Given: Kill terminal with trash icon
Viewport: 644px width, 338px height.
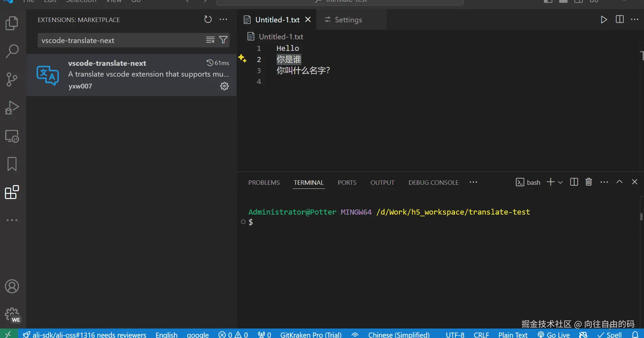Looking at the screenshot, I should [x=589, y=182].
